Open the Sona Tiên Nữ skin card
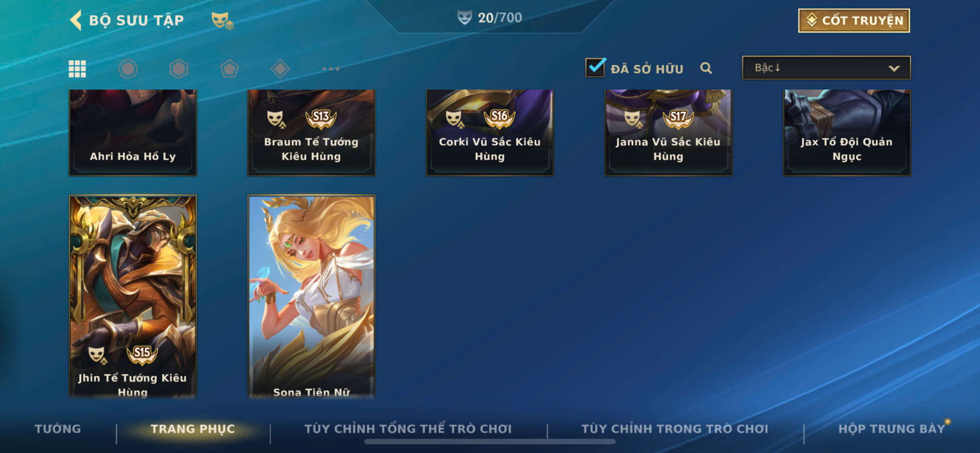980x453 pixels. point(311,297)
